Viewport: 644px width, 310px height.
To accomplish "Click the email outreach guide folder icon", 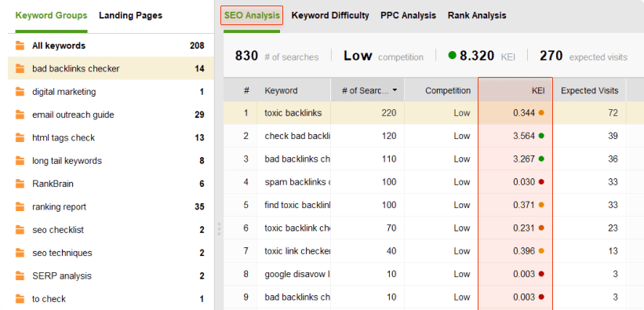I will (20, 115).
